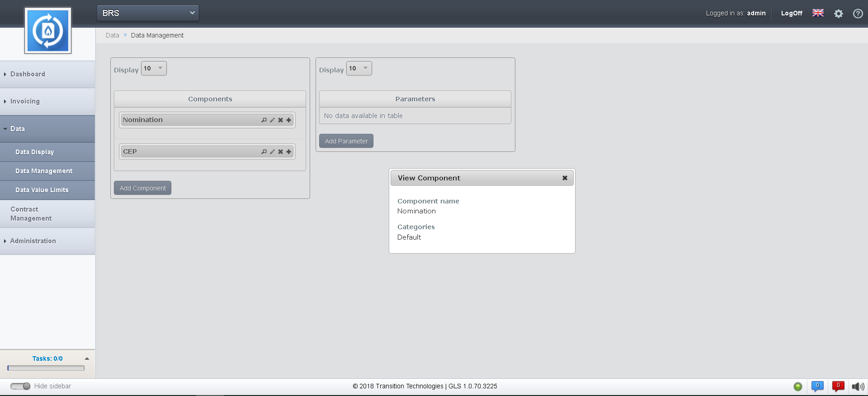
Task: Click the view (magnifier) icon on Nomination row
Action: pos(264,120)
